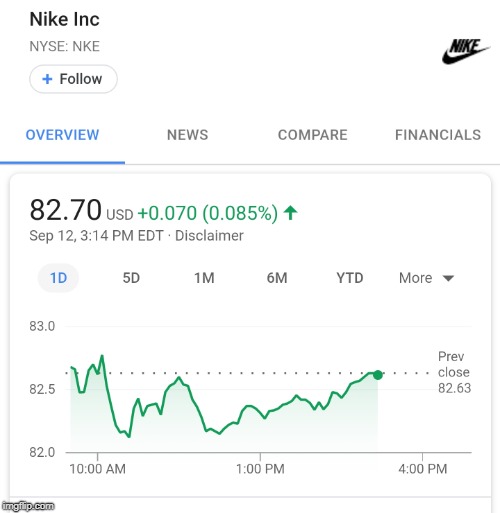The image size is (500, 513).
Task: Follow Nike Inc stock
Action: [x=73, y=79]
